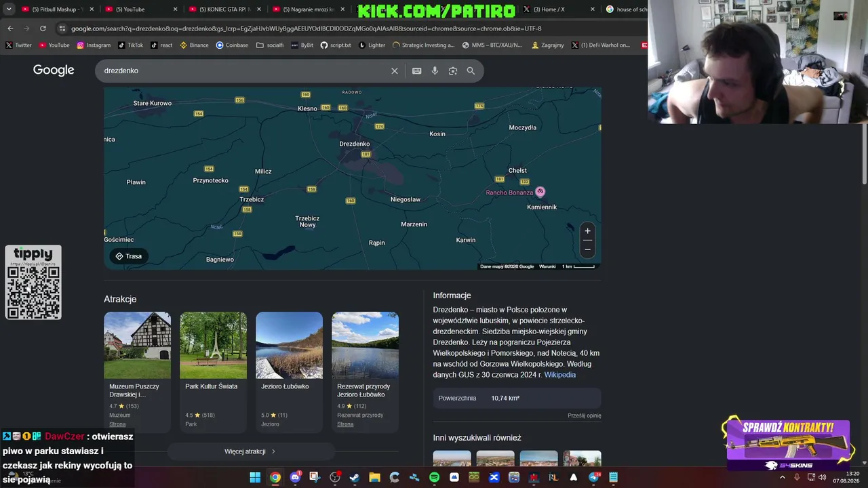Visit the Muzeum Puszczy Drawskiej Strona link
This screenshot has height=488, width=868.
[117, 424]
